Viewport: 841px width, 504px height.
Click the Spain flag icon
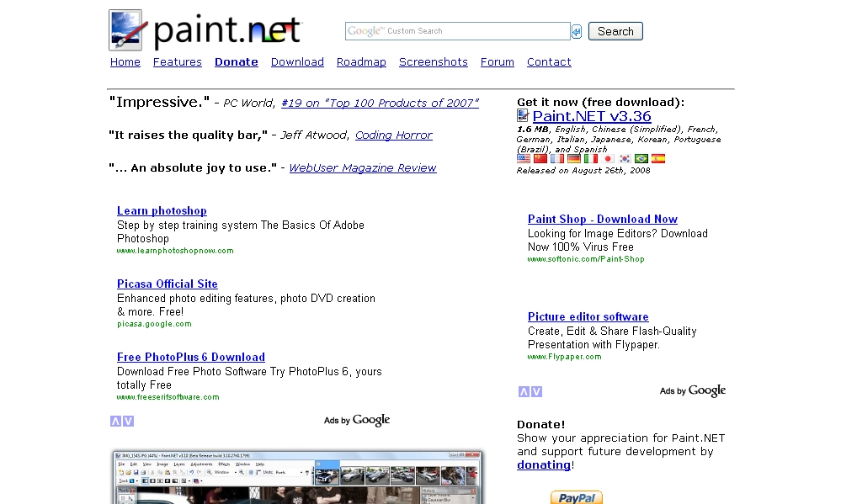point(658,159)
